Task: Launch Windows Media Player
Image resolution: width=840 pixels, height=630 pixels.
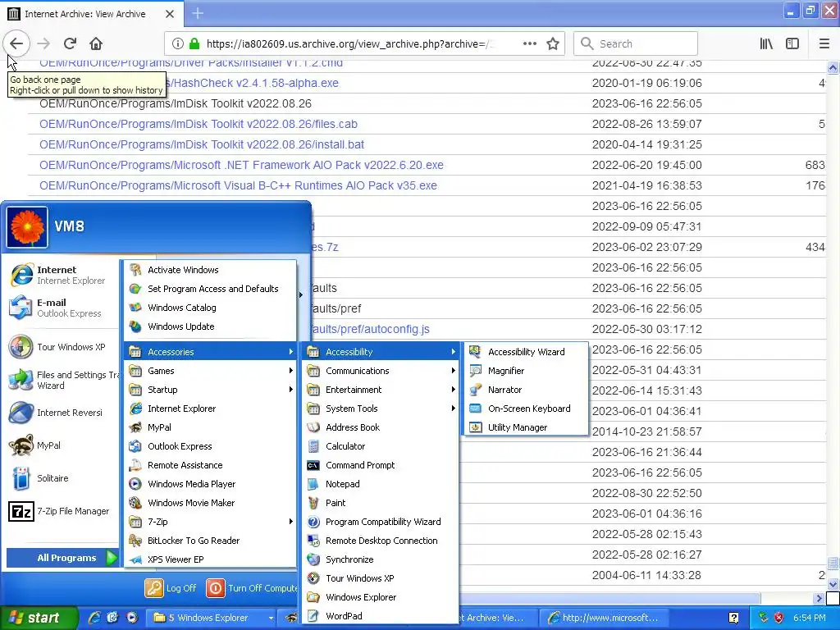Action: point(210,484)
